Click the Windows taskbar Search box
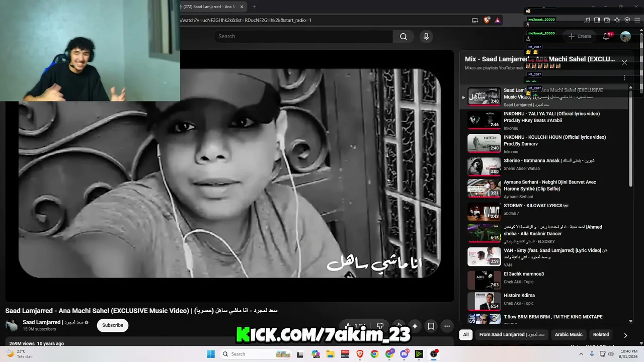Screen dimensions: 644x362 (x=257, y=354)
